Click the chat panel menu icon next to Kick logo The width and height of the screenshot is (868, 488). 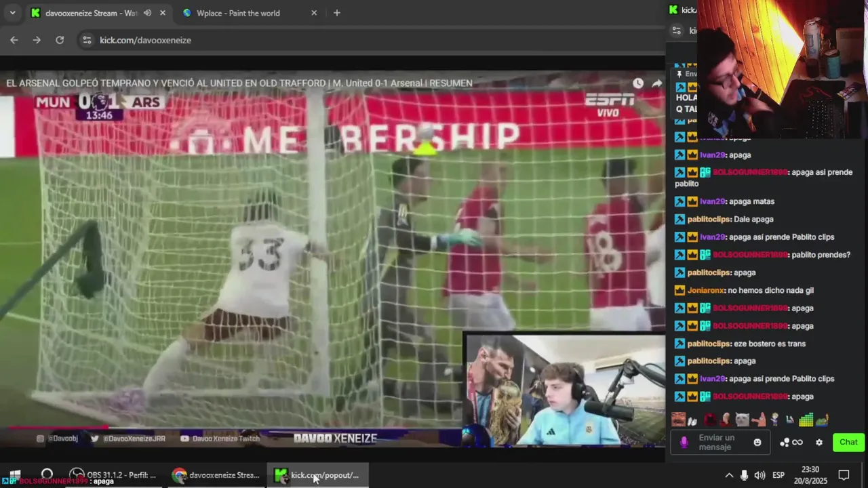click(x=676, y=30)
